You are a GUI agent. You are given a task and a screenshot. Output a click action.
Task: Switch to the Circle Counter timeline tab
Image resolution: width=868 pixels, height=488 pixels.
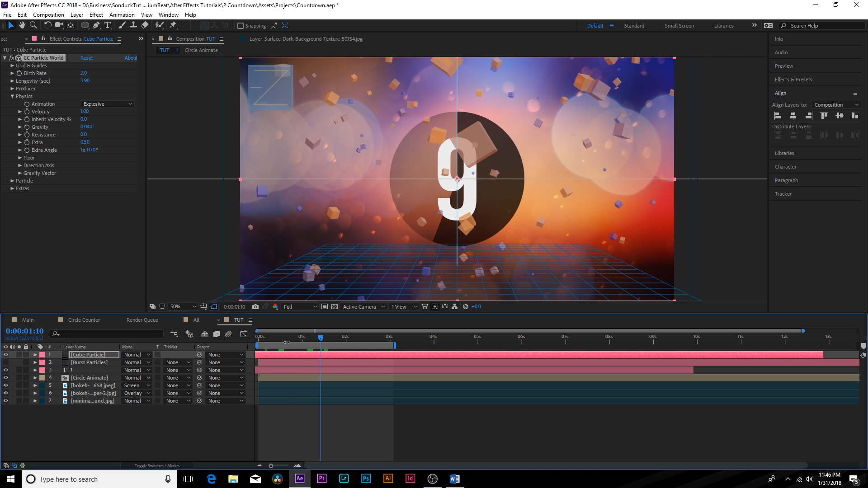[x=84, y=319]
